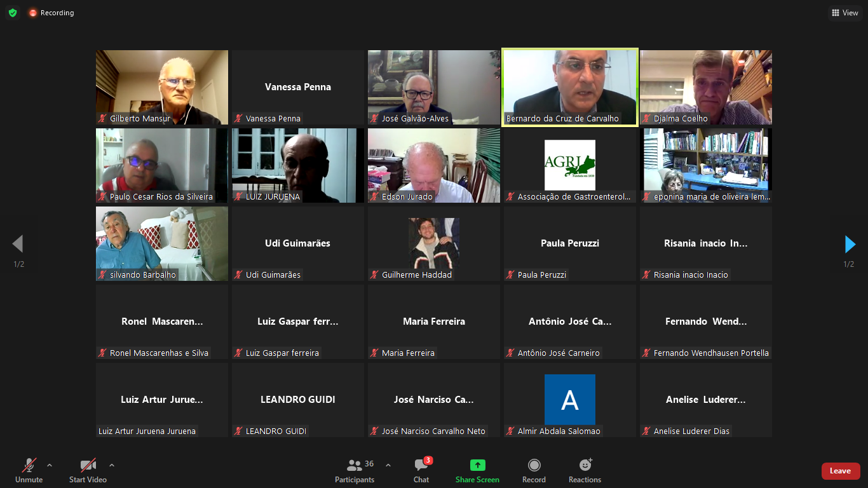Click the green encryption shield icon

[x=13, y=13]
